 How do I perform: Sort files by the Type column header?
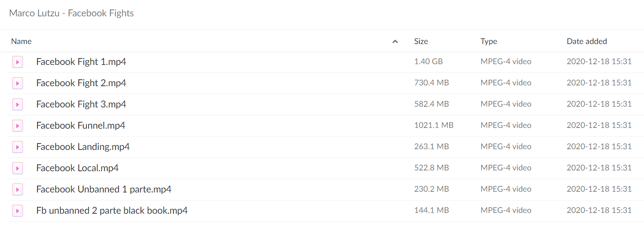pyautogui.click(x=489, y=41)
